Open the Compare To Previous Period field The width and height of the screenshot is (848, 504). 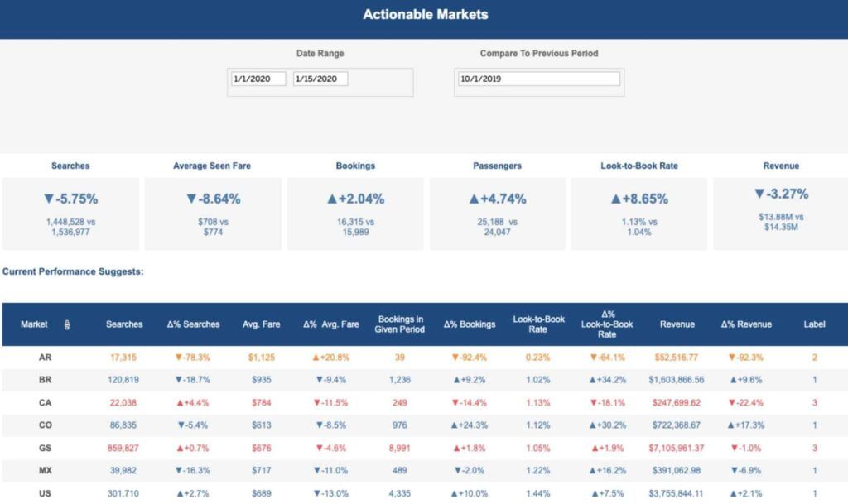coord(538,79)
